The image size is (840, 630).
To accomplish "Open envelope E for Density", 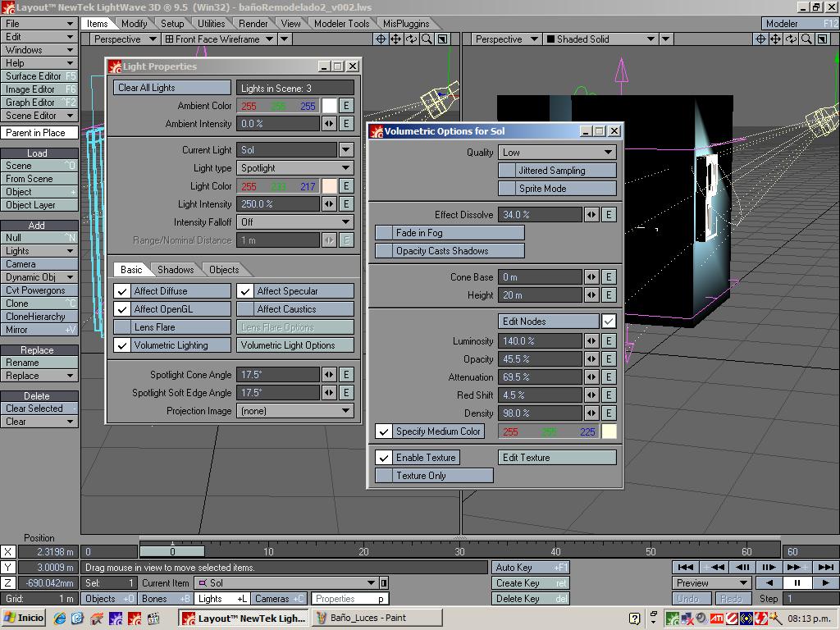I will tap(609, 413).
